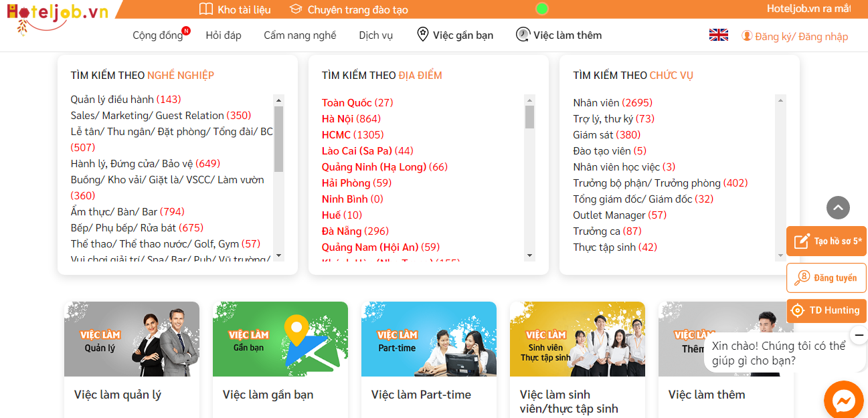Click the user icon beside Đăng ký/ Đăng nhập
868x418 pixels.
(747, 36)
